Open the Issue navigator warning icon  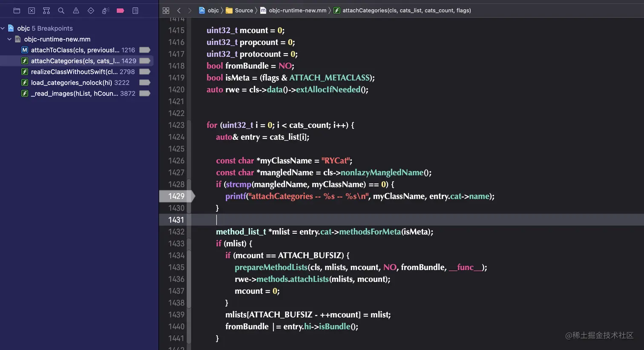76,11
